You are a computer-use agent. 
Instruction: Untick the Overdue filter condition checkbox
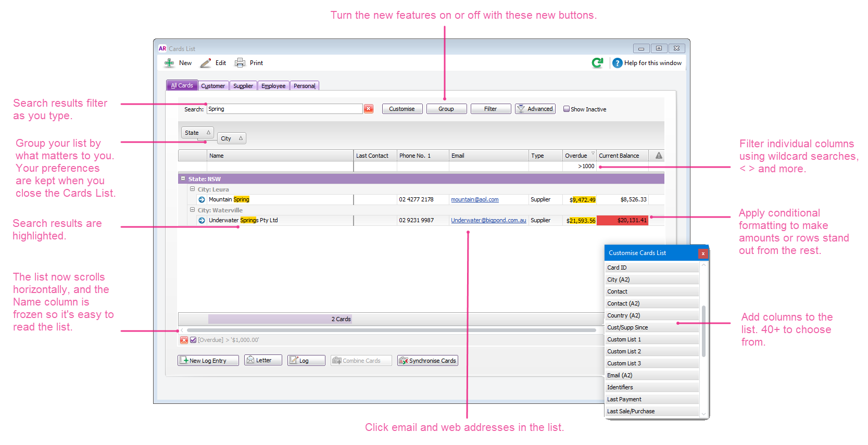coord(193,340)
